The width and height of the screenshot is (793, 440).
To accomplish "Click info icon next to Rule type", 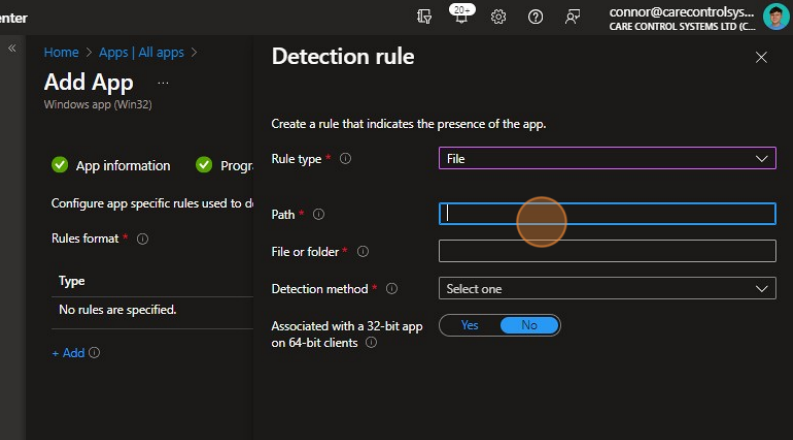I will click(x=346, y=159).
